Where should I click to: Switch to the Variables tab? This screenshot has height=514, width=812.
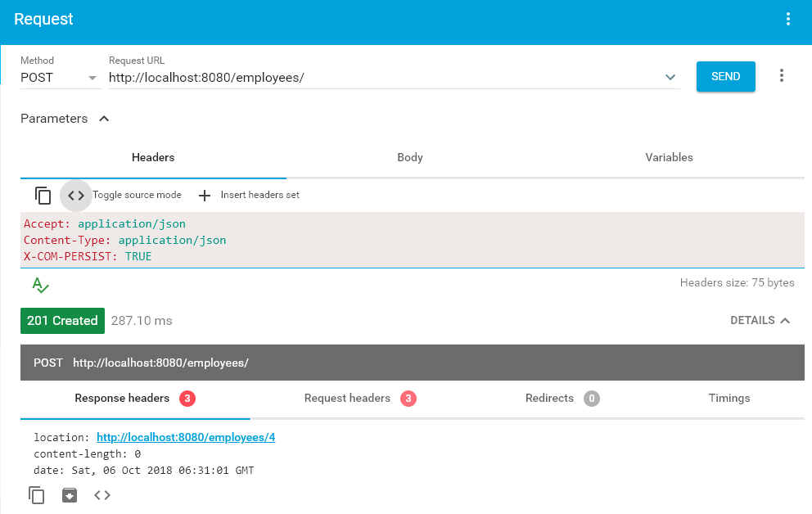tap(669, 157)
